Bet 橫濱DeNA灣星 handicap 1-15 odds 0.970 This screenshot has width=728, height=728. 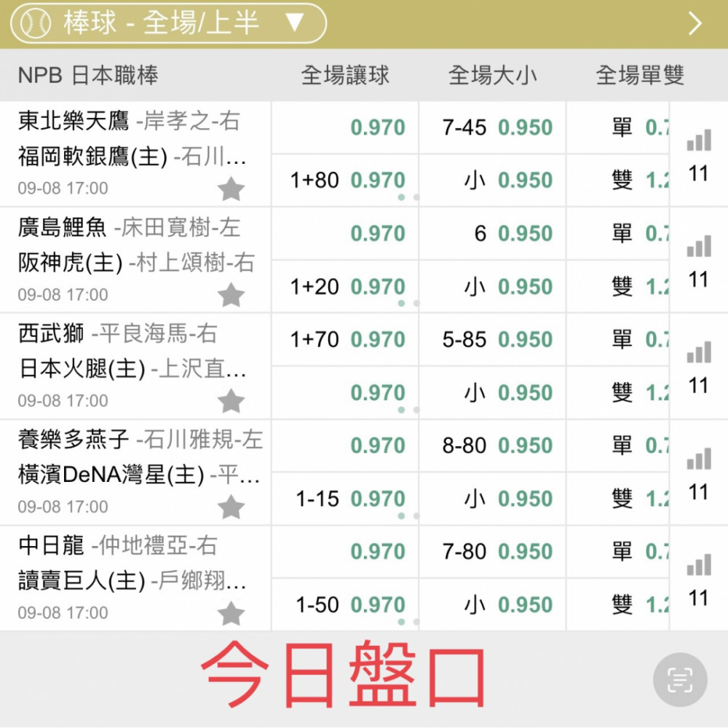tap(345, 499)
